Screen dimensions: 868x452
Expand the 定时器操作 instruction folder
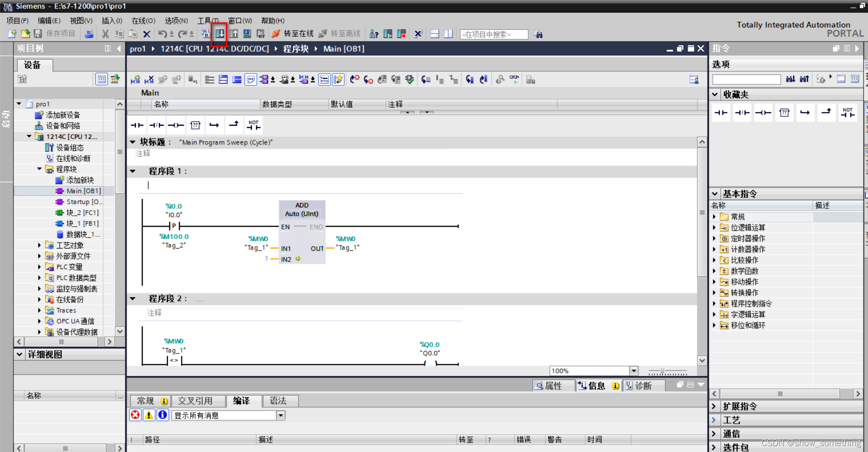714,239
